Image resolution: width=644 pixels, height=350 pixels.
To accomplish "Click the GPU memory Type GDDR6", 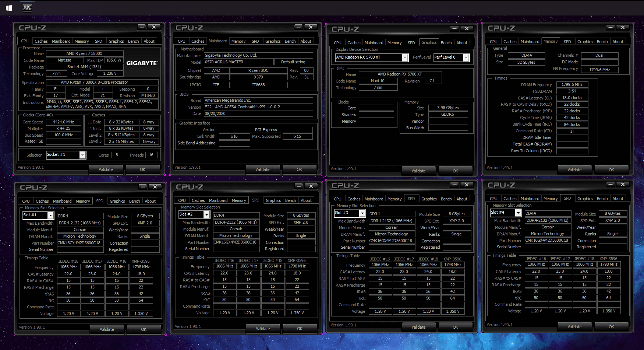I will (x=448, y=115).
